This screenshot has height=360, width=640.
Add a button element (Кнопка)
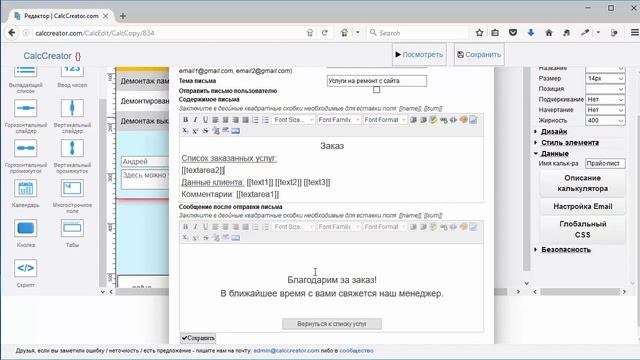26,228
